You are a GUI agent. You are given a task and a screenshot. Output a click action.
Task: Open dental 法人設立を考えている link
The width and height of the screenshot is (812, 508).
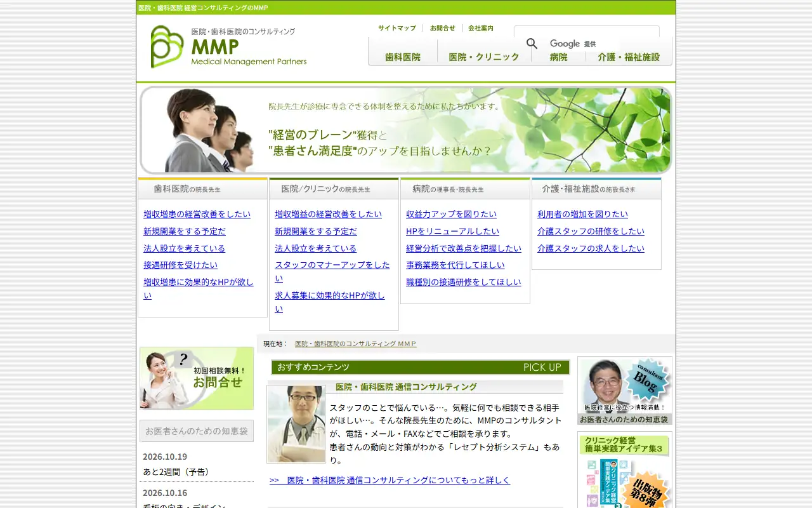pos(184,248)
